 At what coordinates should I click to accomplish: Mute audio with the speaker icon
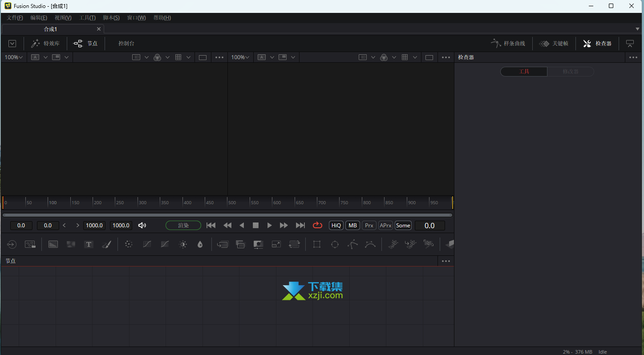[142, 226]
